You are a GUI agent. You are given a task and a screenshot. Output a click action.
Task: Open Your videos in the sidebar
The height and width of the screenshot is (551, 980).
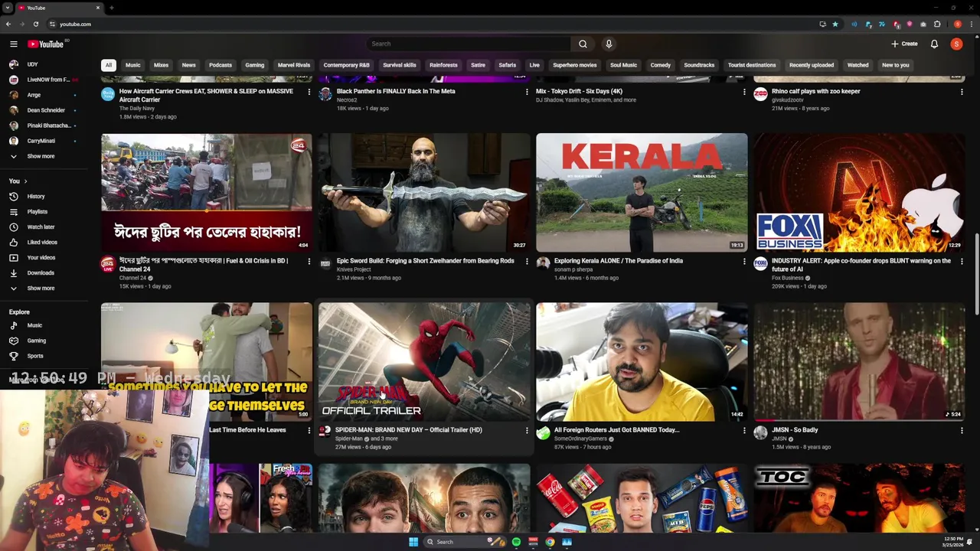pyautogui.click(x=41, y=257)
